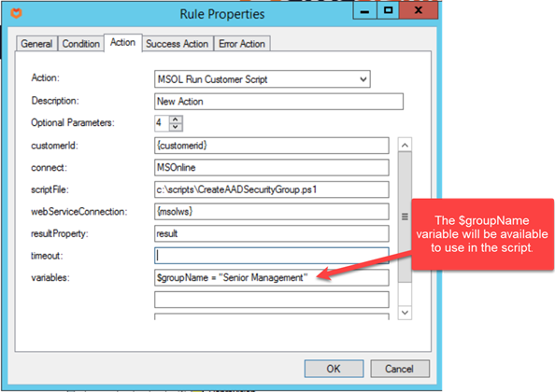
Task: Click the variables field with $groupName
Action: (x=272, y=278)
